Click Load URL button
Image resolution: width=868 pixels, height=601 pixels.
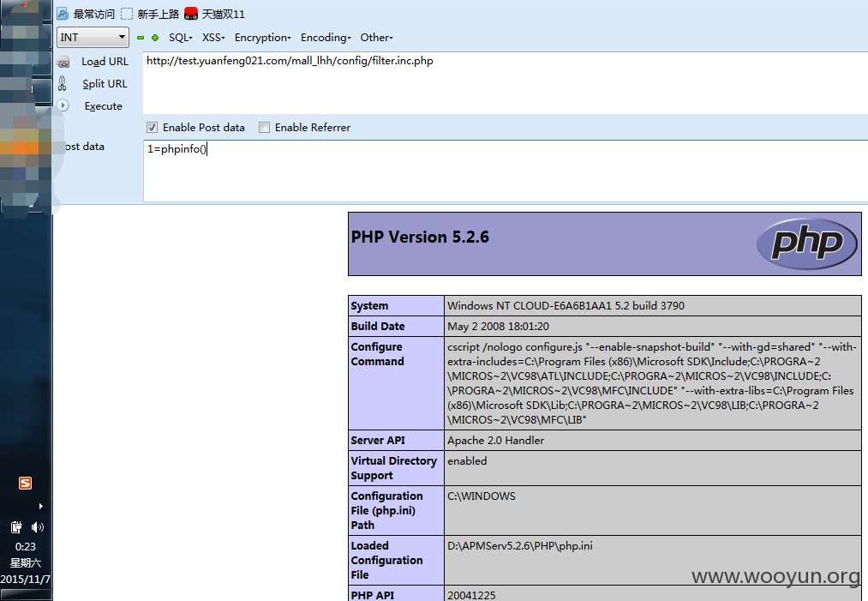coord(105,62)
